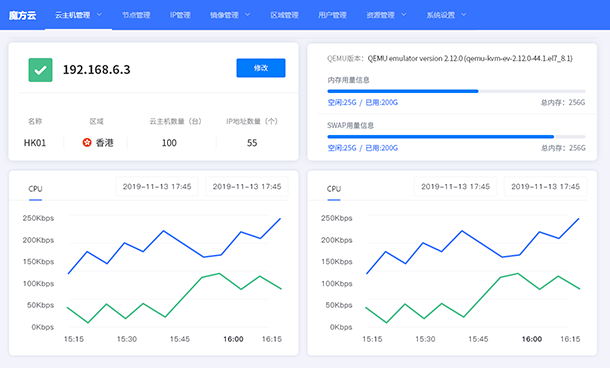Open the IP管理 menu item

[180, 15]
